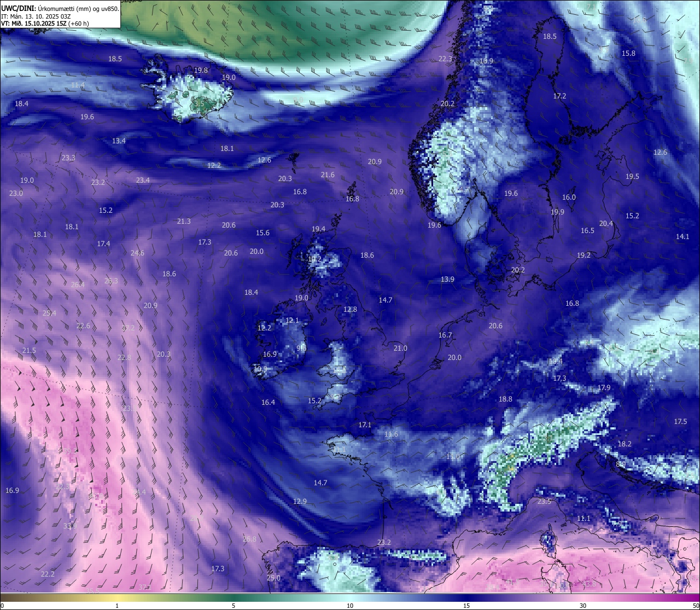Click the colorbar label 15
This screenshot has height=610, width=700.
pyautogui.click(x=466, y=606)
